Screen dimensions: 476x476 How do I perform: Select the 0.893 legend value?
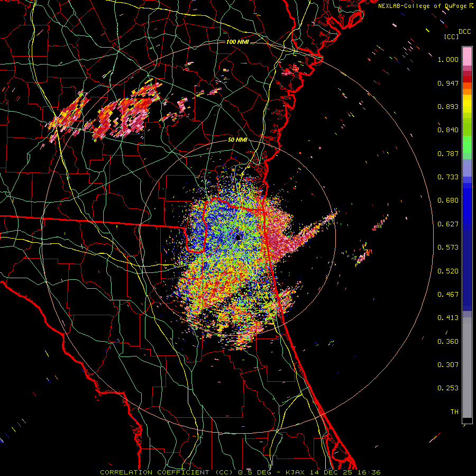click(448, 106)
